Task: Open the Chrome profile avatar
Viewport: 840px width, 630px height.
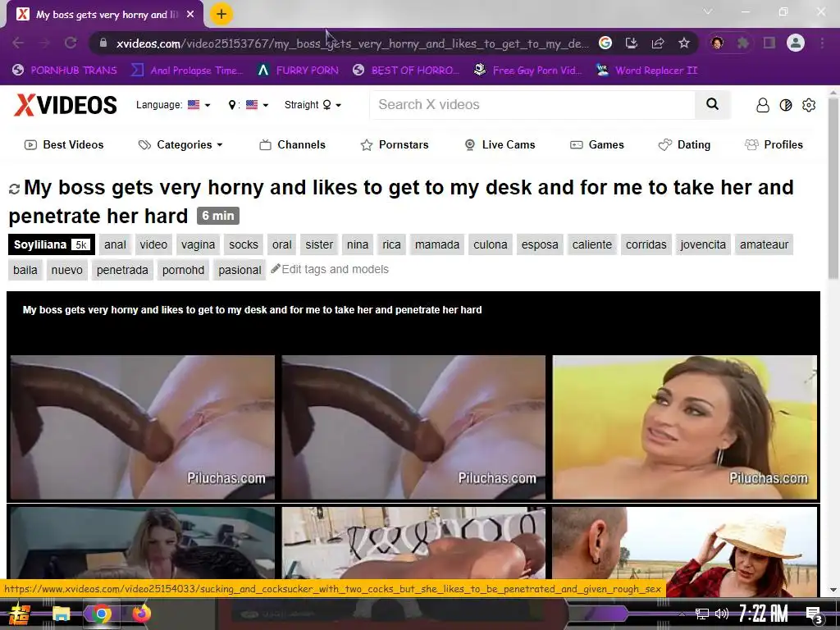Action: click(796, 43)
